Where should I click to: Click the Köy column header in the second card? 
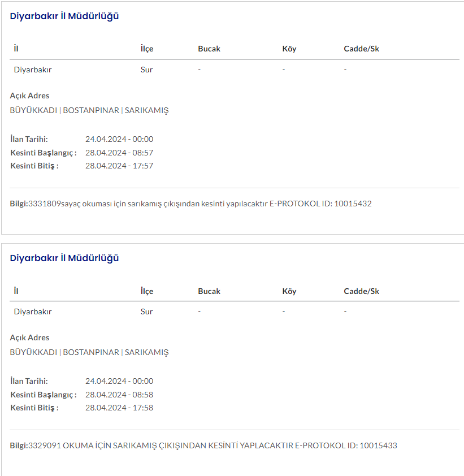[289, 291]
